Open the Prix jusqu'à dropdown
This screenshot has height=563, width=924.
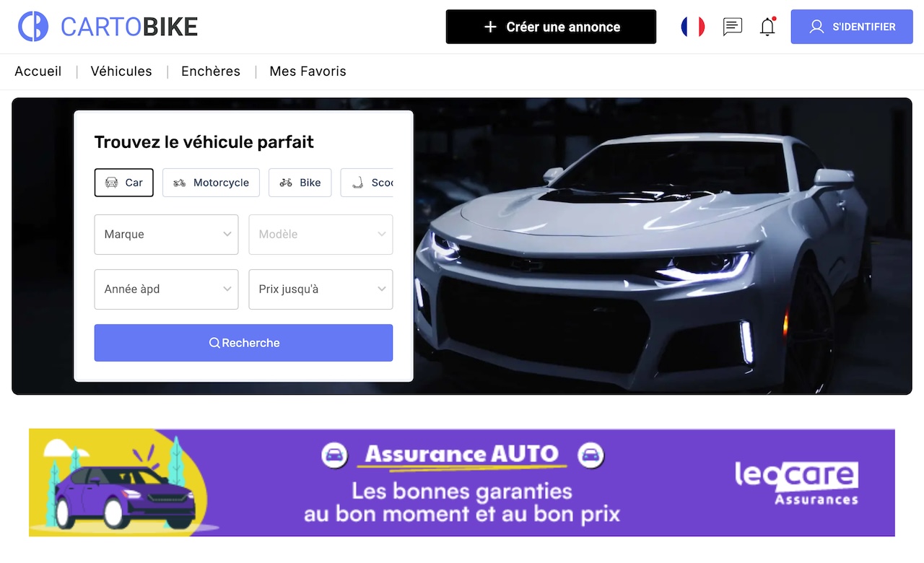(321, 289)
